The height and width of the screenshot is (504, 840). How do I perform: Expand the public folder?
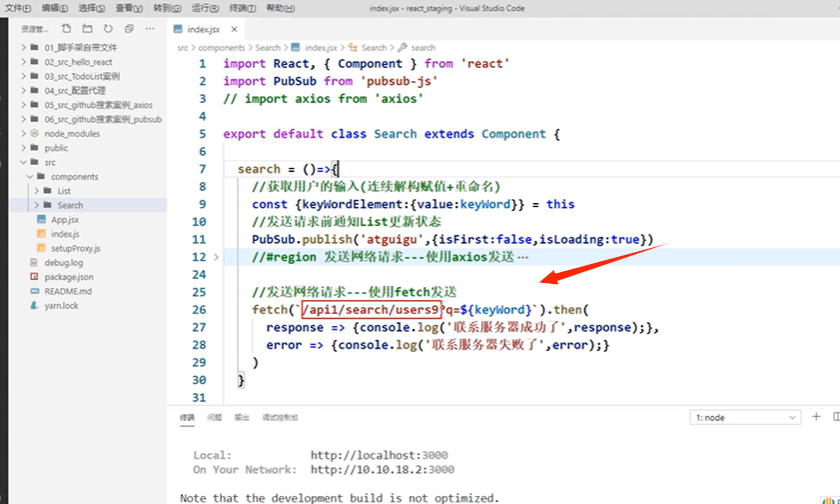(x=24, y=148)
